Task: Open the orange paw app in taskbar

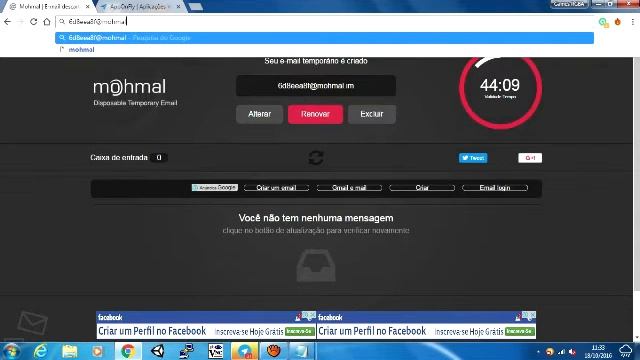Action: pos(273,351)
